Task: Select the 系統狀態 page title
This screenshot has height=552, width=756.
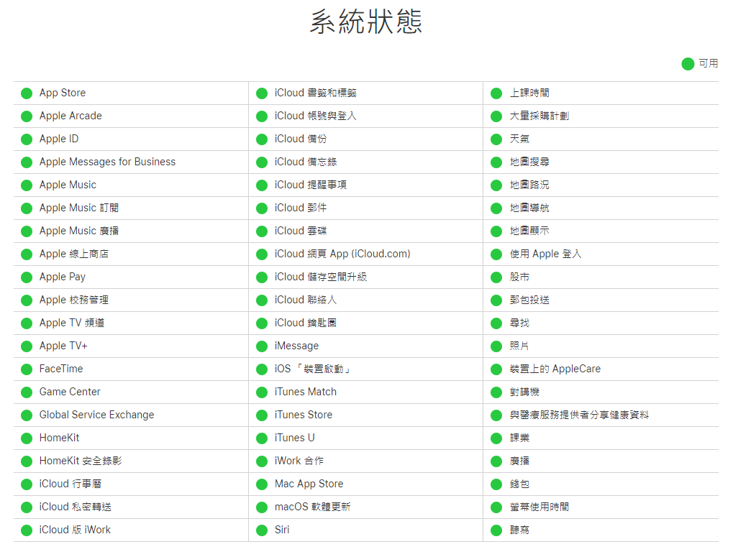Action: click(366, 22)
